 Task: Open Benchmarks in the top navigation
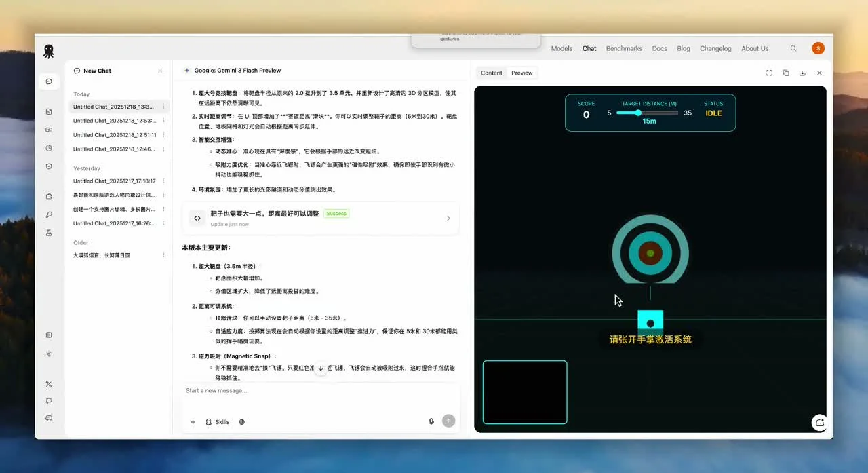pos(624,49)
